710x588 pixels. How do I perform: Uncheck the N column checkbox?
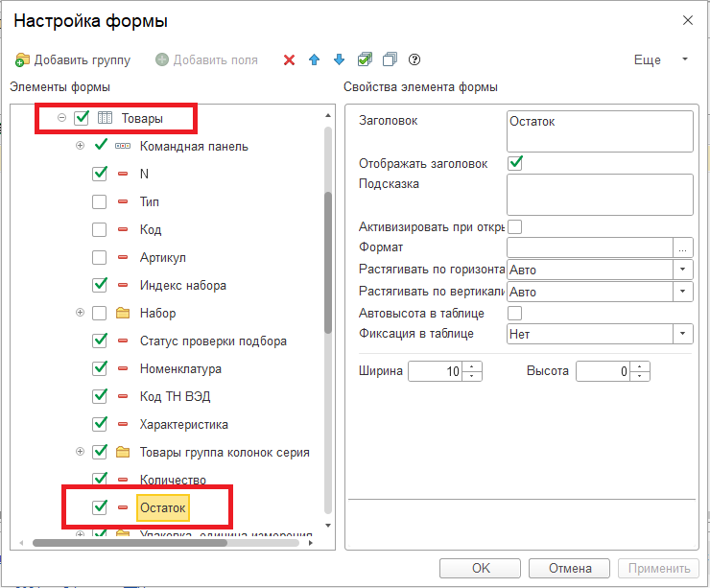[100, 174]
